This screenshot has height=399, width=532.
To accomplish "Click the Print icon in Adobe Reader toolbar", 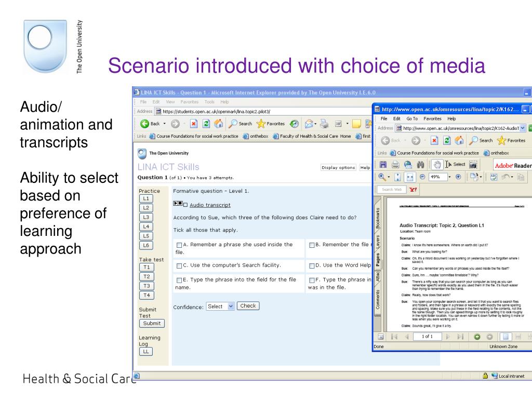I will [395, 165].
